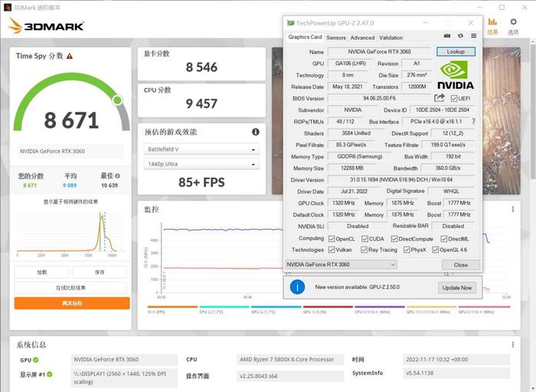Click the Bus Interface question mark
The width and height of the screenshot is (536, 392).
473,121
